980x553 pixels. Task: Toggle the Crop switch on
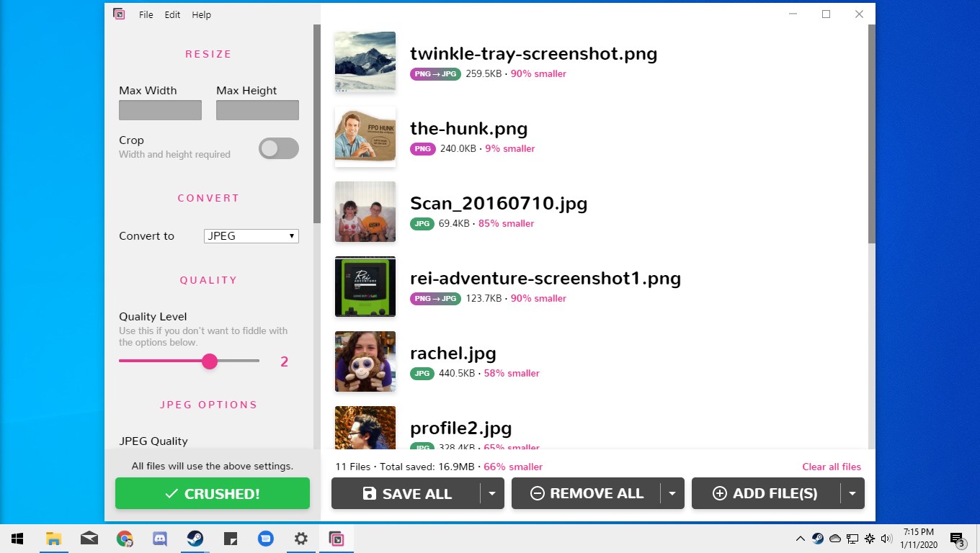pos(279,148)
